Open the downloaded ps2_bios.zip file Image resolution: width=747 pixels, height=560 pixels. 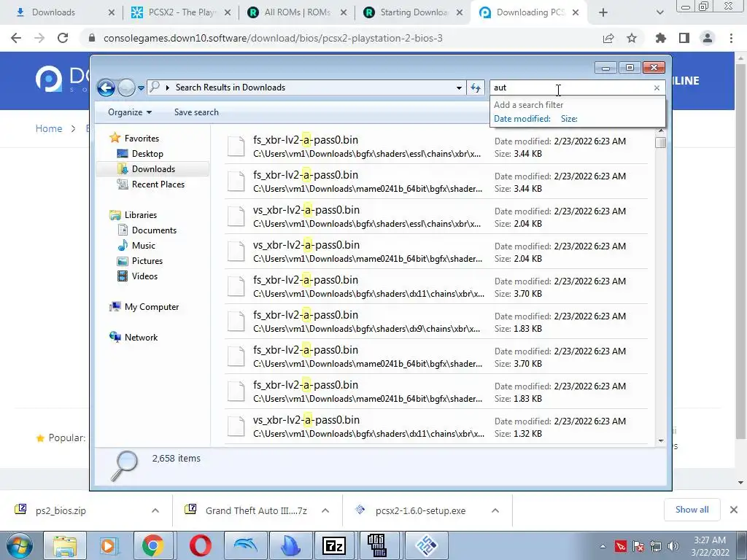61,511
